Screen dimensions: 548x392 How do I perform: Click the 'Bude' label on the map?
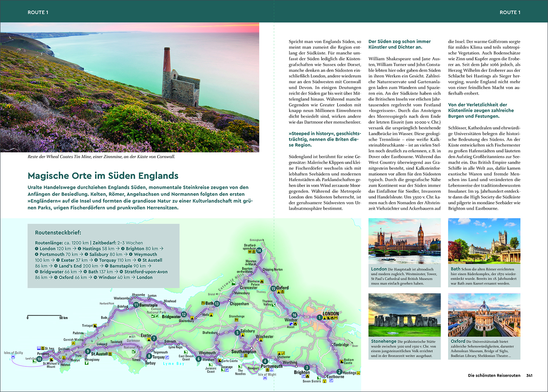pyautogui.click(x=104, y=318)
